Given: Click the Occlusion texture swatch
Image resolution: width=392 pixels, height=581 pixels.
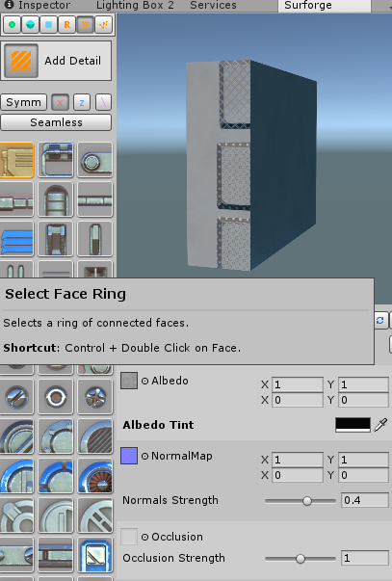Looking at the screenshot, I should click(129, 537).
